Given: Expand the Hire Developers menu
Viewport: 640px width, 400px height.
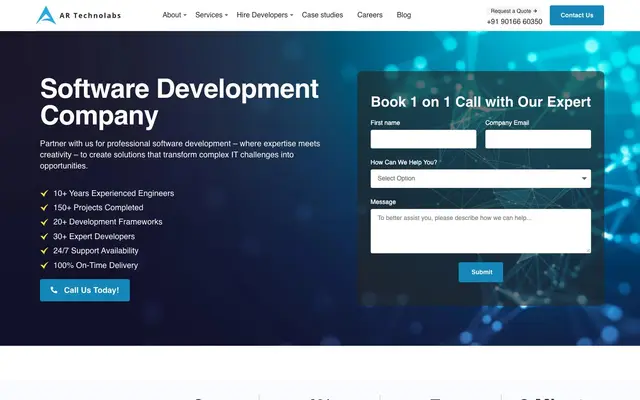Looking at the screenshot, I should click(x=264, y=15).
